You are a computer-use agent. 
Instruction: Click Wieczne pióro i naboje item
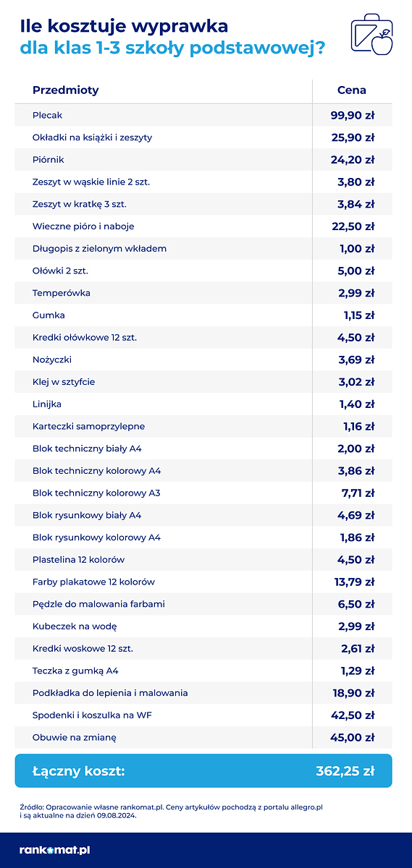pos(83,226)
